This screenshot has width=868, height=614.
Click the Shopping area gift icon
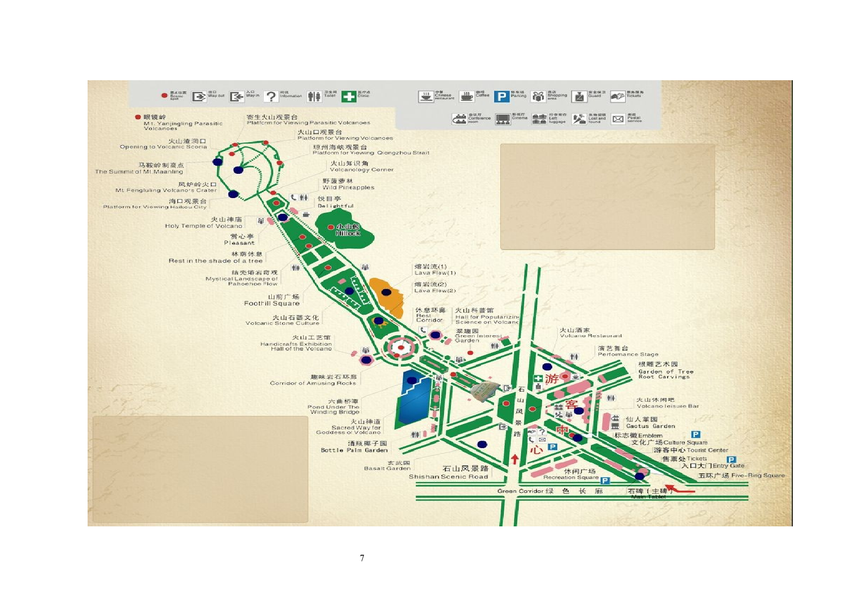click(538, 96)
